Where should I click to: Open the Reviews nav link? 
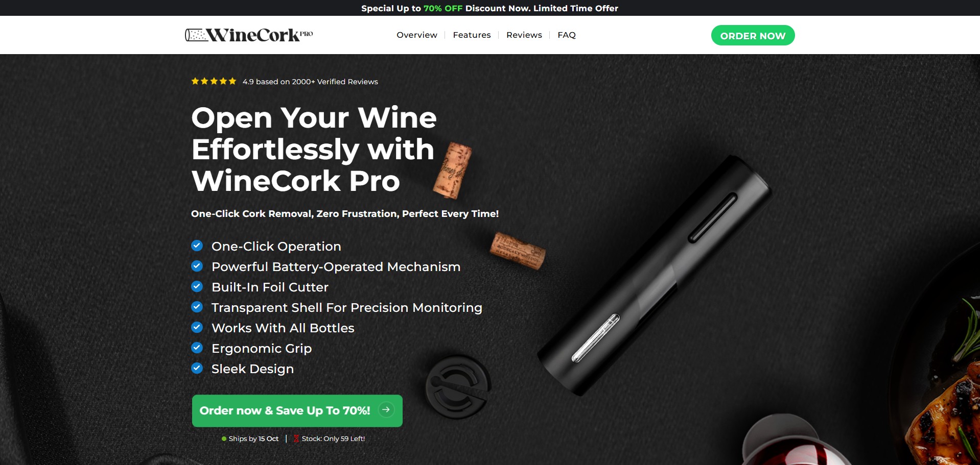pos(524,35)
